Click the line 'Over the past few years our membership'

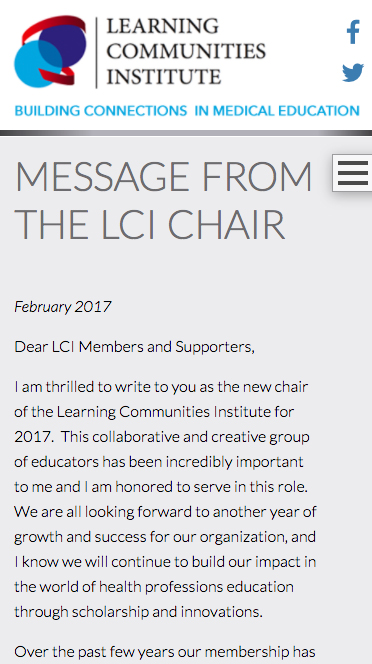pos(165,651)
